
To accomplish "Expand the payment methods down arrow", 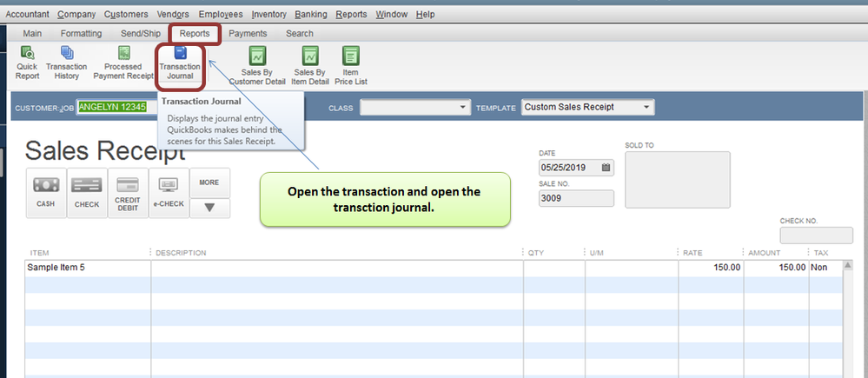I will point(209,208).
